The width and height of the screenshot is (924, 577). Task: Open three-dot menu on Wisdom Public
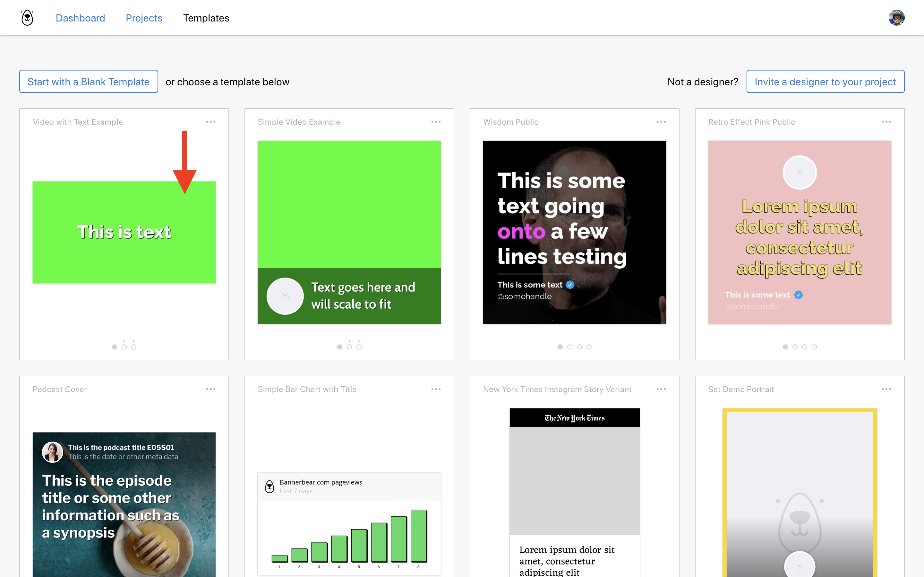pos(661,122)
